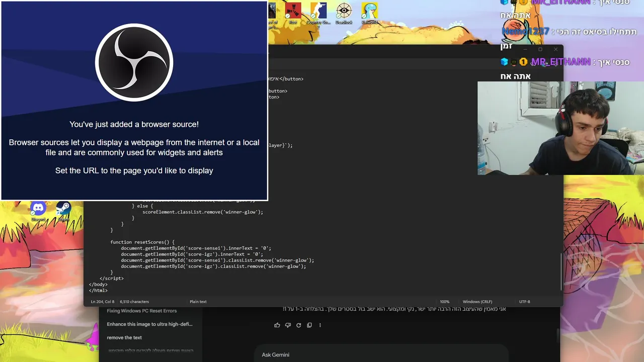Click the thumbs down icon in Gemini
The width and height of the screenshot is (644, 362).
point(288,325)
